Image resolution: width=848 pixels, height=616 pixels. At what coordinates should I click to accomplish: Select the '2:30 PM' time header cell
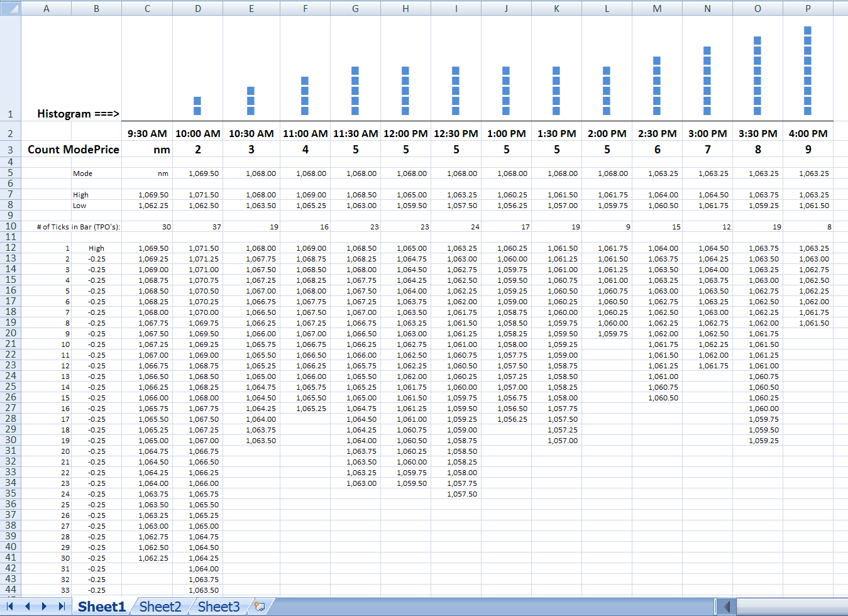(657, 133)
